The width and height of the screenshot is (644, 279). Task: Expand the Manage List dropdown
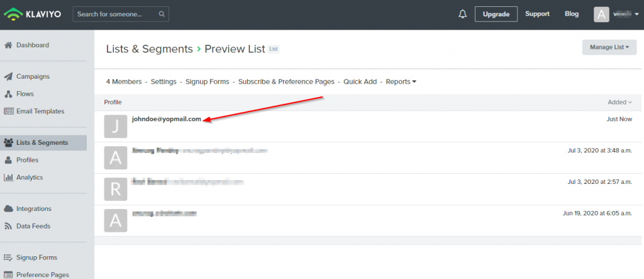(609, 47)
